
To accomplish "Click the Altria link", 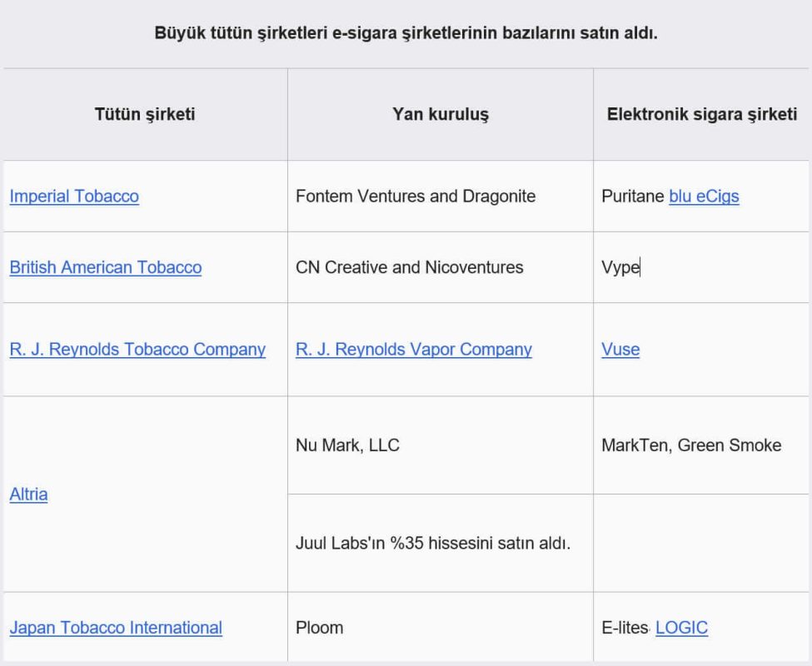I will (28, 494).
